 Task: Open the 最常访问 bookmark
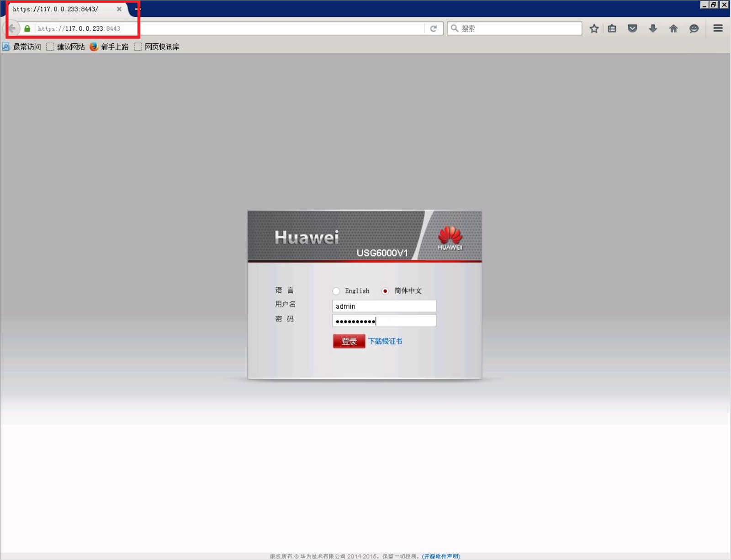(x=22, y=47)
